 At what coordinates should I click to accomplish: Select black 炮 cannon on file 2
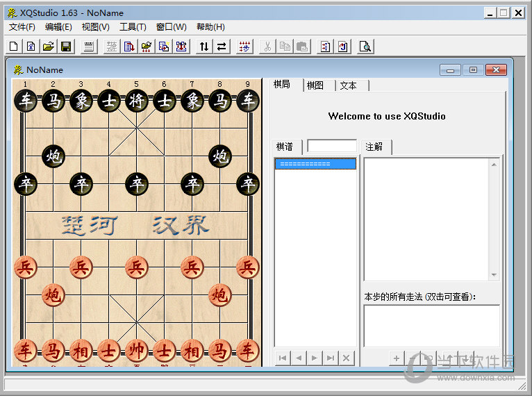point(53,156)
